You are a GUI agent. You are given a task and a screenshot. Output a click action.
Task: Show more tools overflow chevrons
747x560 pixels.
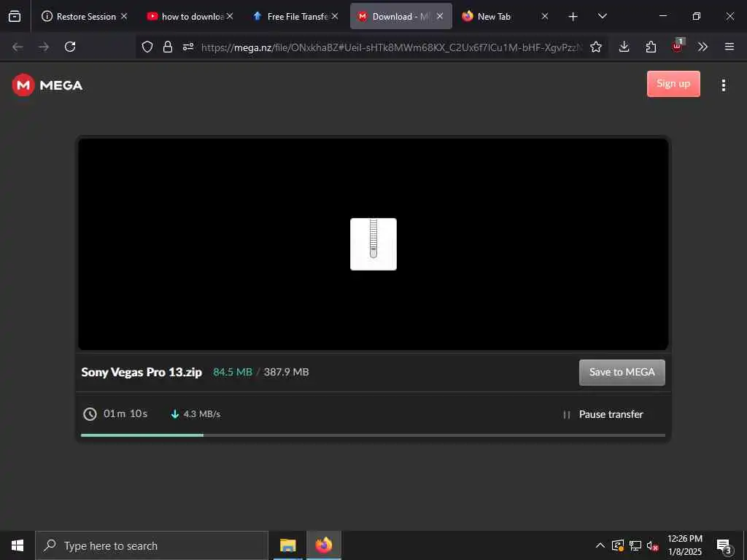point(703,47)
